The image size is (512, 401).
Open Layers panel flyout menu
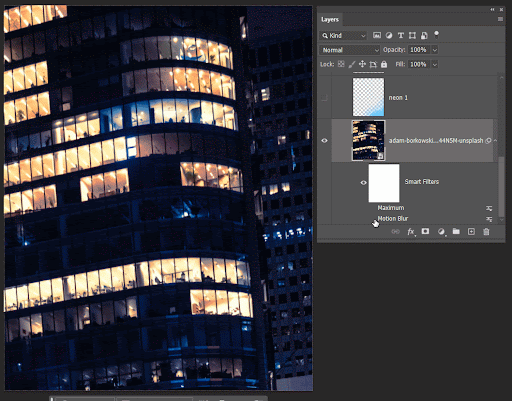tap(500, 19)
